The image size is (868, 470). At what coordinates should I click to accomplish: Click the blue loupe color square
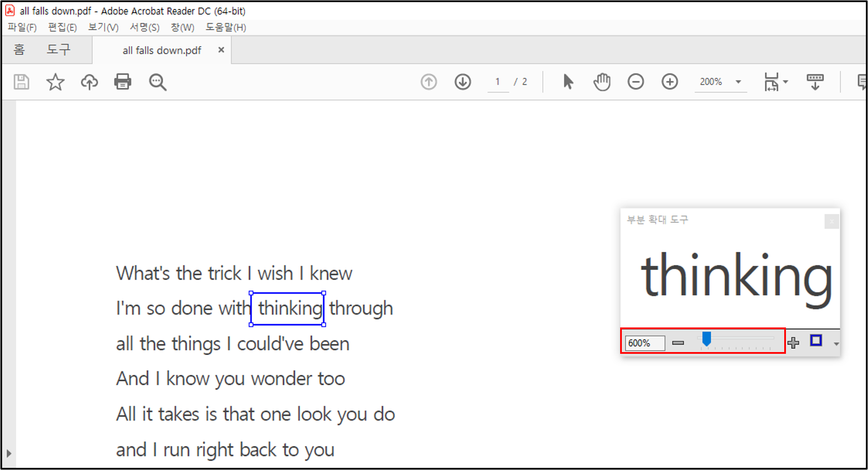coord(816,341)
